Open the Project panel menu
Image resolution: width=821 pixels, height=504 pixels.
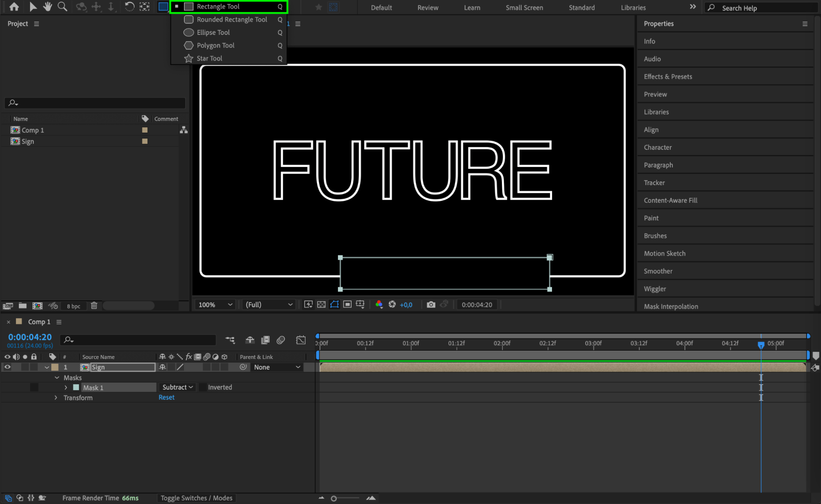pos(37,24)
